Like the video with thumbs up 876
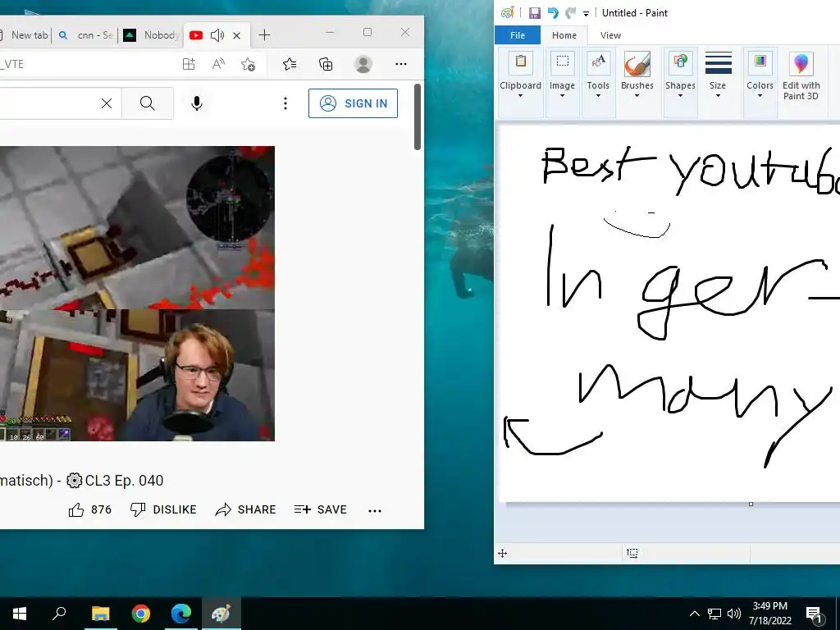 pyautogui.click(x=90, y=510)
